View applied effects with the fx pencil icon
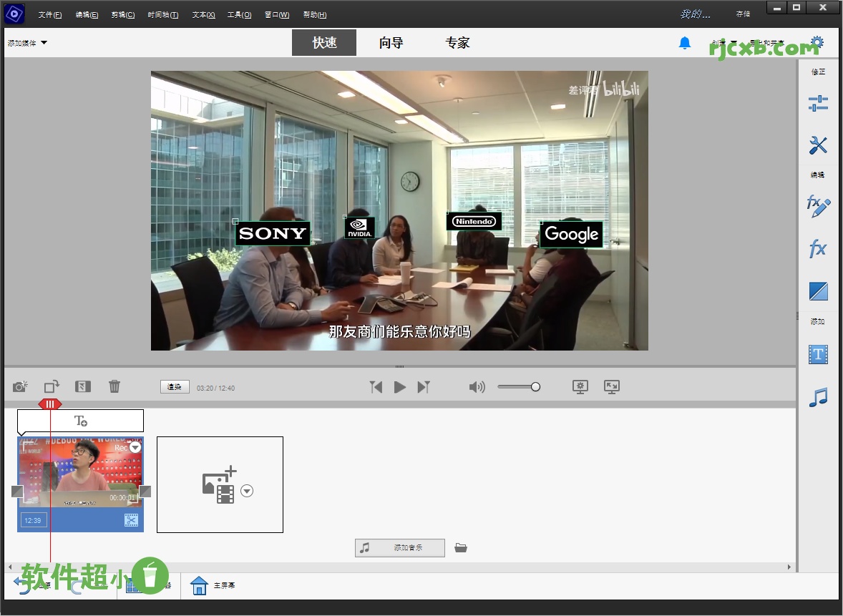Screen dimensions: 843x616 tap(818, 205)
